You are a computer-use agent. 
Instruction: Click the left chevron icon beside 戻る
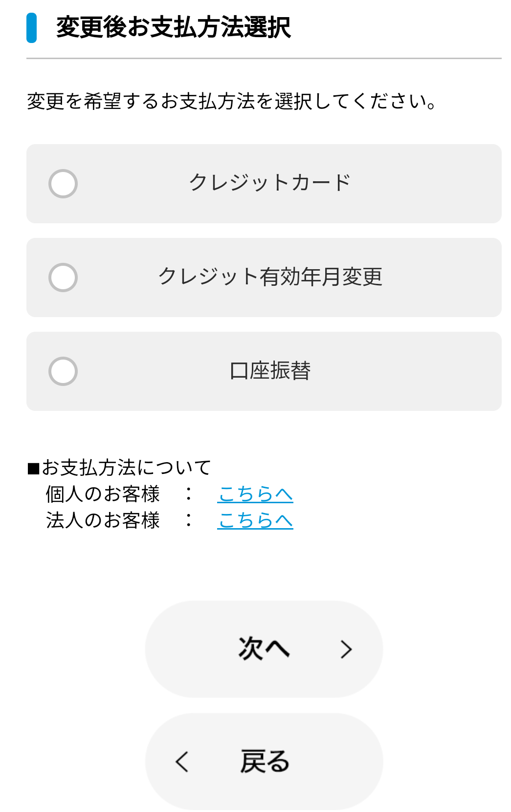pyautogui.click(x=182, y=762)
